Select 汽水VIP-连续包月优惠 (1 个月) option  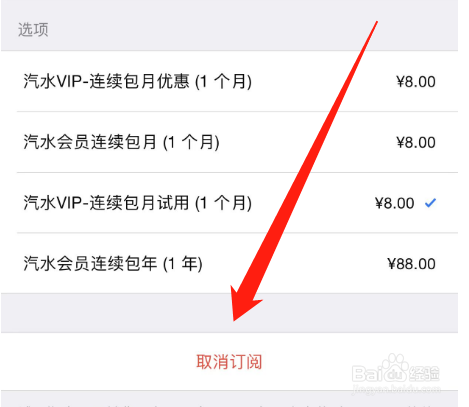tap(229, 81)
